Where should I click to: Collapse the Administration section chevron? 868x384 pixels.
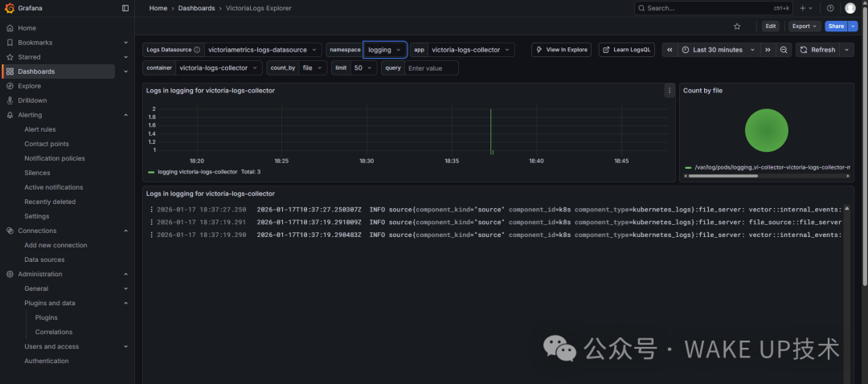pyautogui.click(x=125, y=275)
